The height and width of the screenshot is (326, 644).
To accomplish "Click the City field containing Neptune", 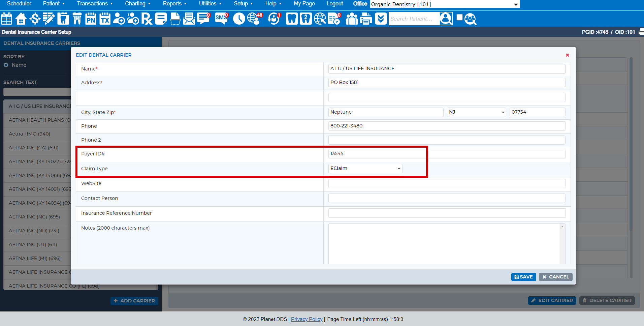I will [386, 112].
